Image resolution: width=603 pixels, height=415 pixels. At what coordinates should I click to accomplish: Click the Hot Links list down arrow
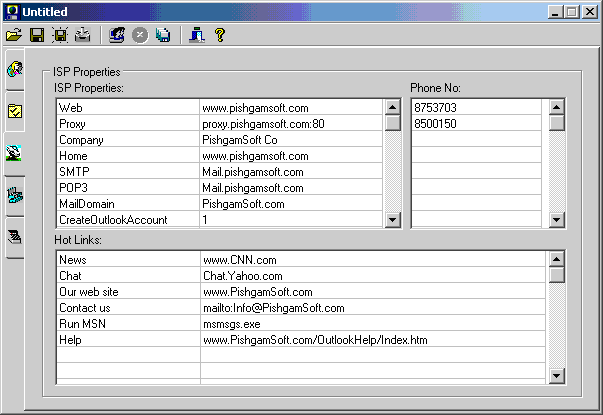pyautogui.click(x=556, y=375)
